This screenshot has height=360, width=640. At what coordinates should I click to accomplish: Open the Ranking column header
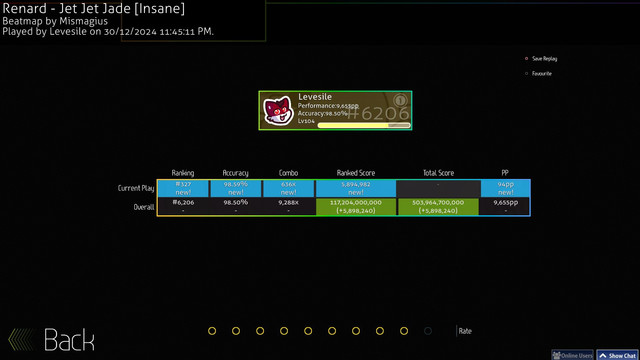pos(183,173)
